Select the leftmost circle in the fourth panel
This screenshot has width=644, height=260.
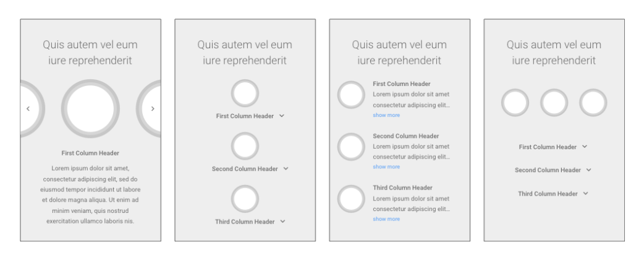(x=515, y=102)
